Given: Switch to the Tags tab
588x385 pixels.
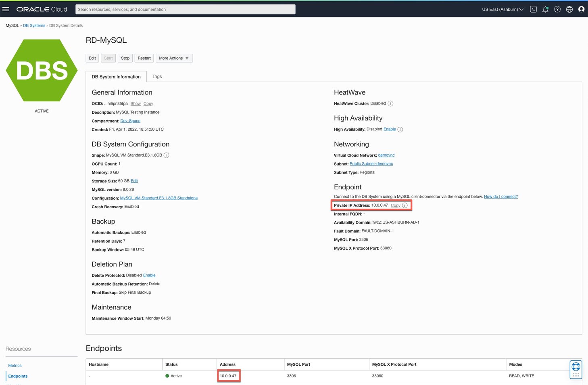Looking at the screenshot, I should click(157, 76).
